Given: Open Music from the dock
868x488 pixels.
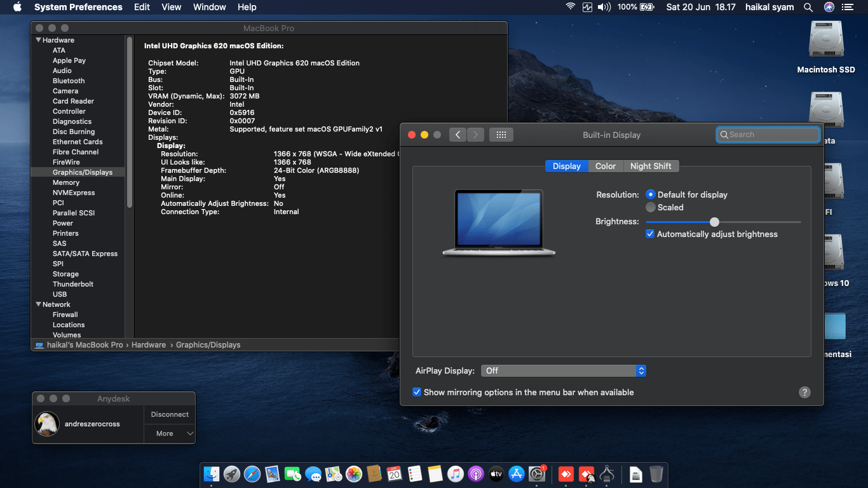Looking at the screenshot, I should (456, 474).
